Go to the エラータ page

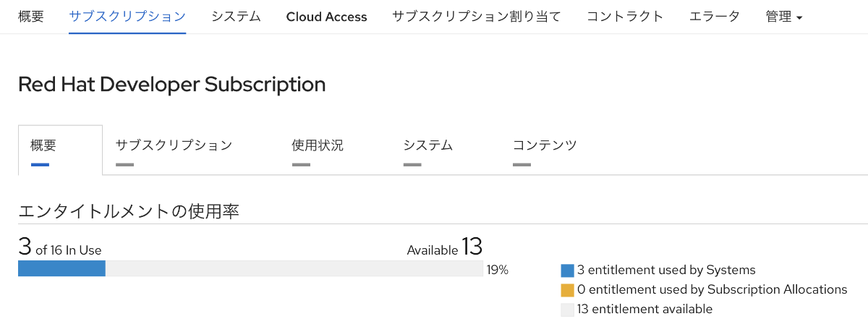(x=714, y=17)
